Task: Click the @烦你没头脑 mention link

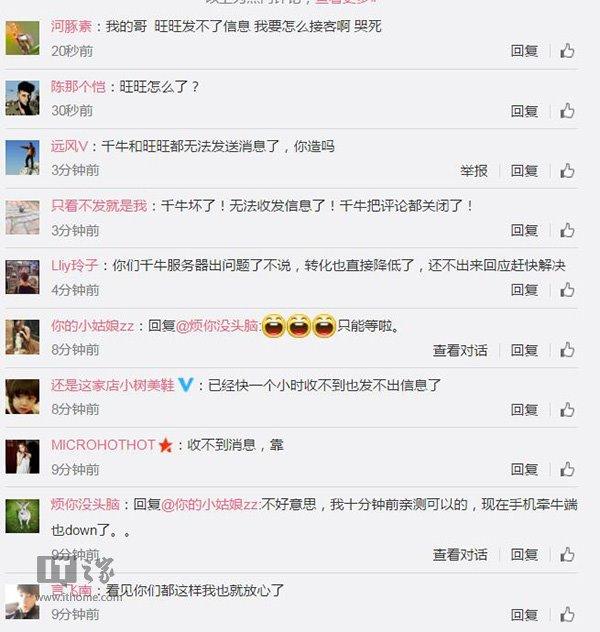Action: coord(217,326)
